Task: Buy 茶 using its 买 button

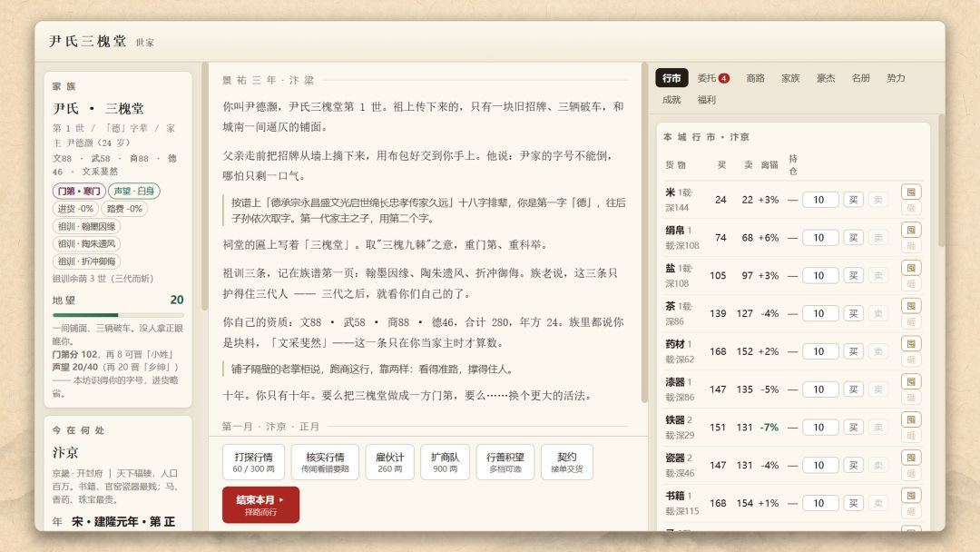Action: [x=853, y=314]
